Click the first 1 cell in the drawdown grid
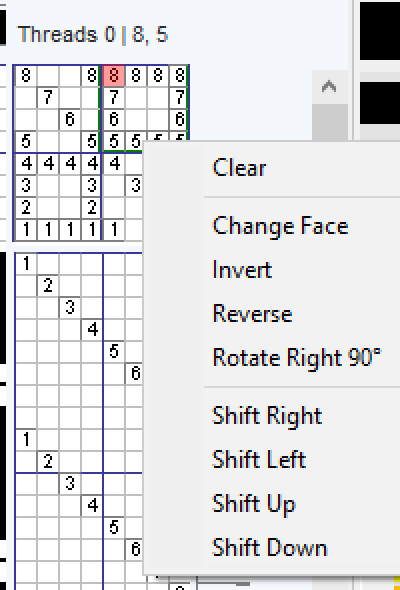Viewport: 400px width, 590px height. tap(26, 264)
